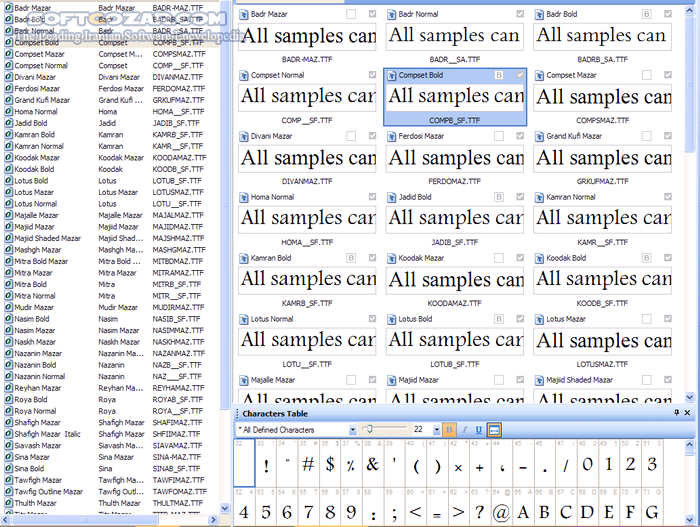
Task: Toggle italic in Characters Table toolbar
Action: (464, 430)
